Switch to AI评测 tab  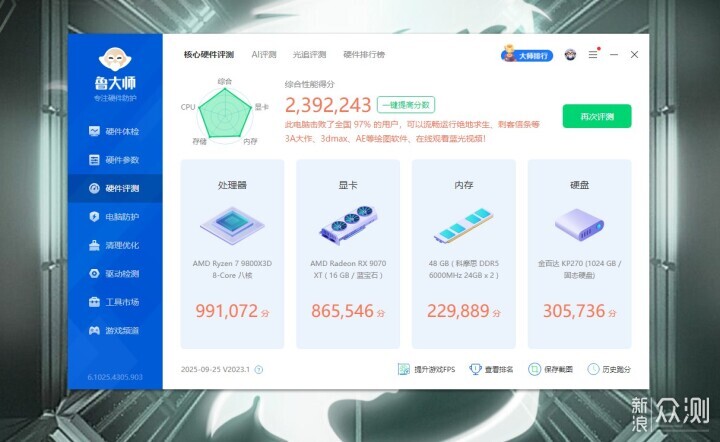[264, 55]
